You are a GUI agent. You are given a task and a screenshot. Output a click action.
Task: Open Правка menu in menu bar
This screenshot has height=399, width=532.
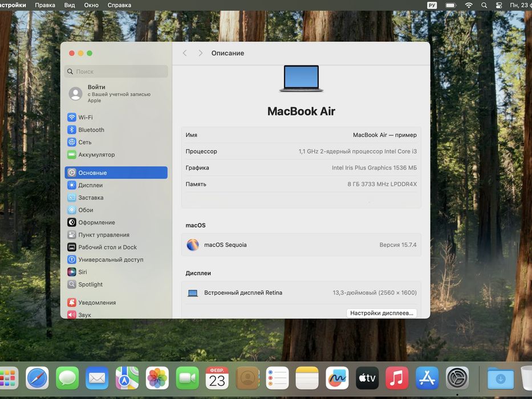coord(45,5)
